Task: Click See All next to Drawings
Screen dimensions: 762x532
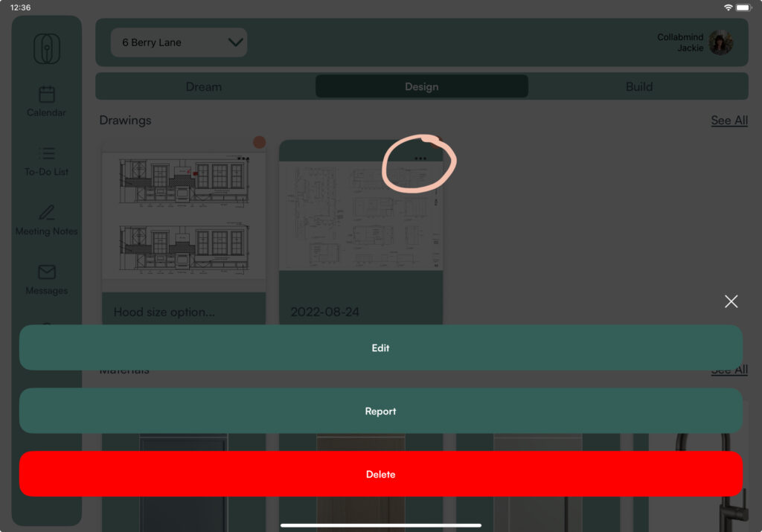Action: tap(729, 121)
